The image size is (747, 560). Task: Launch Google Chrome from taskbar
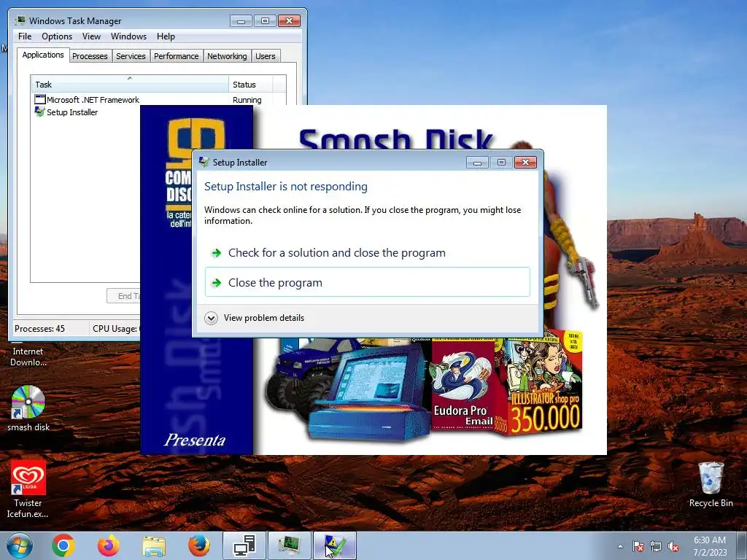pos(63,545)
